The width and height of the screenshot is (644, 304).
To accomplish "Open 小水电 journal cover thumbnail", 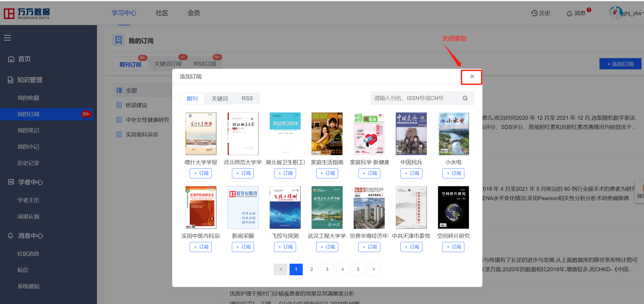I will 453,134.
